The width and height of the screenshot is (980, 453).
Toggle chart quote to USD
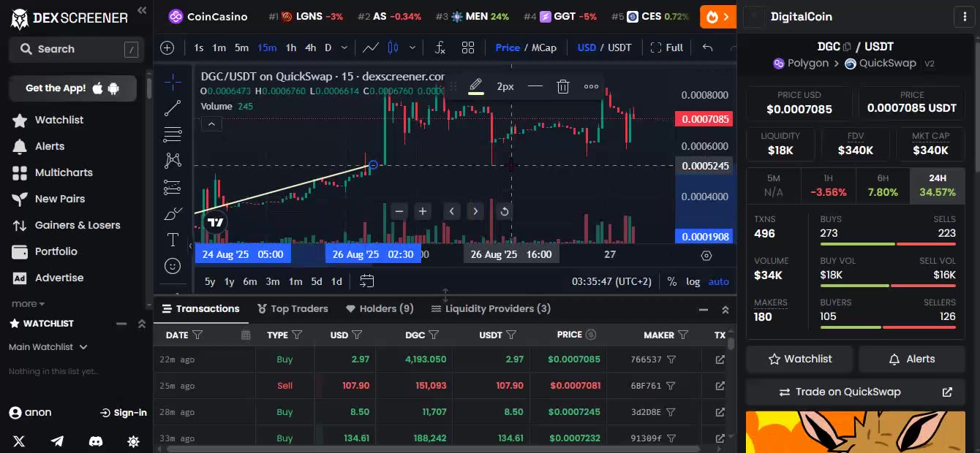pyautogui.click(x=587, y=47)
